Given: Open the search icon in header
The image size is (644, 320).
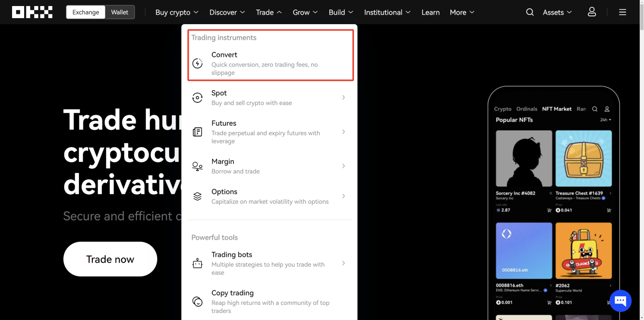Looking at the screenshot, I should click(x=530, y=12).
